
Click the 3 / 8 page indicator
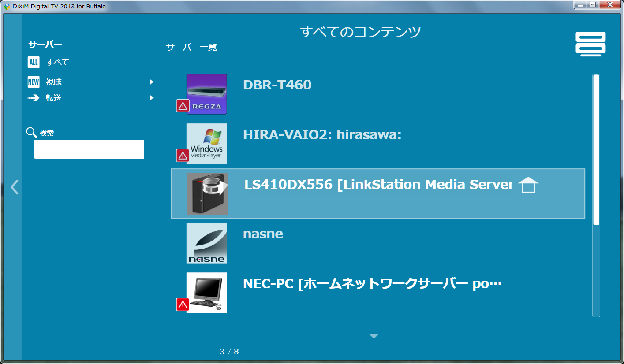tap(229, 352)
